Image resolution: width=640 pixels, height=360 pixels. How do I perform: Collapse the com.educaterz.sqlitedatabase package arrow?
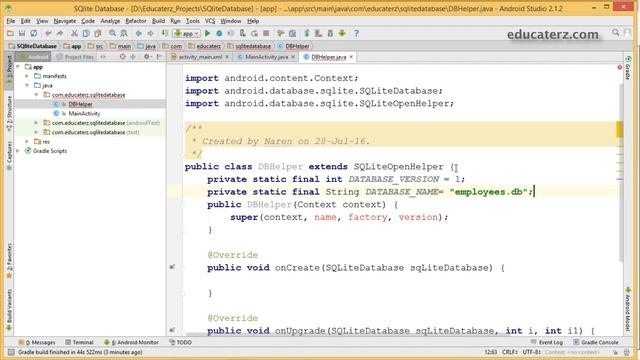(x=36, y=95)
